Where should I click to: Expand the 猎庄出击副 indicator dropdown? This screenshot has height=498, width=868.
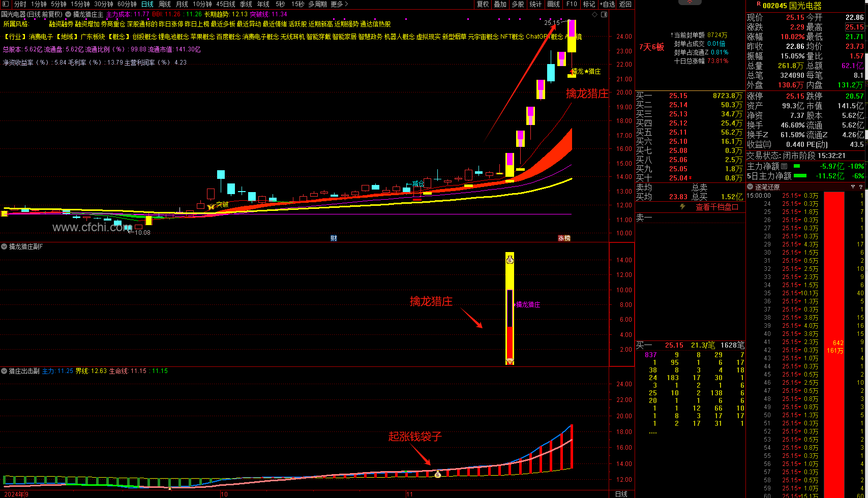4,371
